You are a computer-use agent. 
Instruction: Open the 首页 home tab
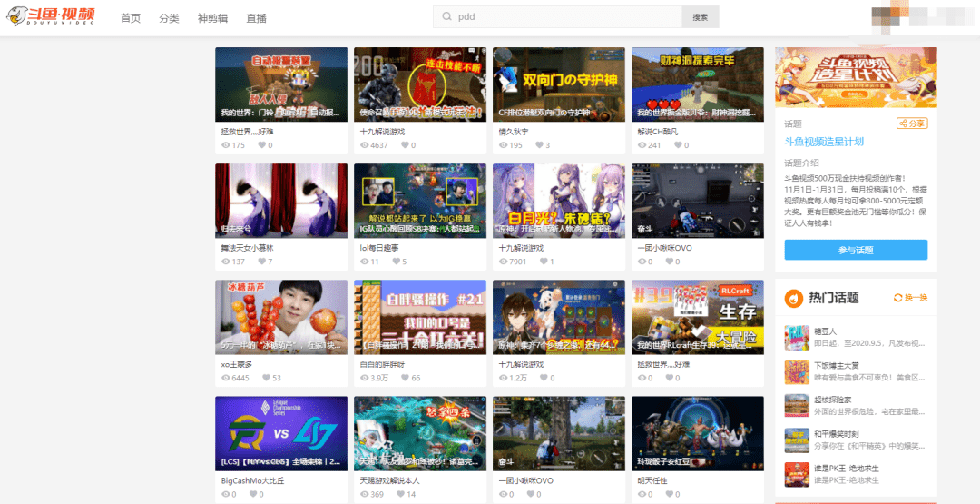[x=131, y=18]
